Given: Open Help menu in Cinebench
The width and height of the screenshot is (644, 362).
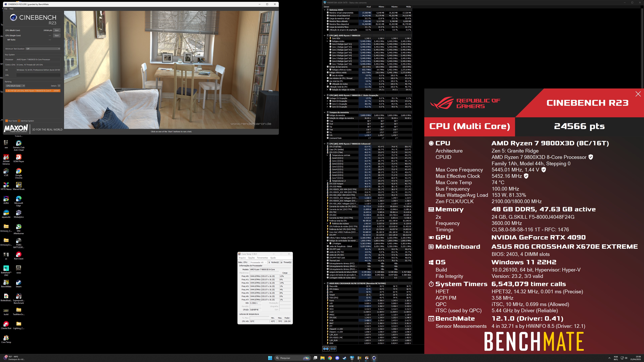Looking at the screenshot, I should tap(12, 9).
